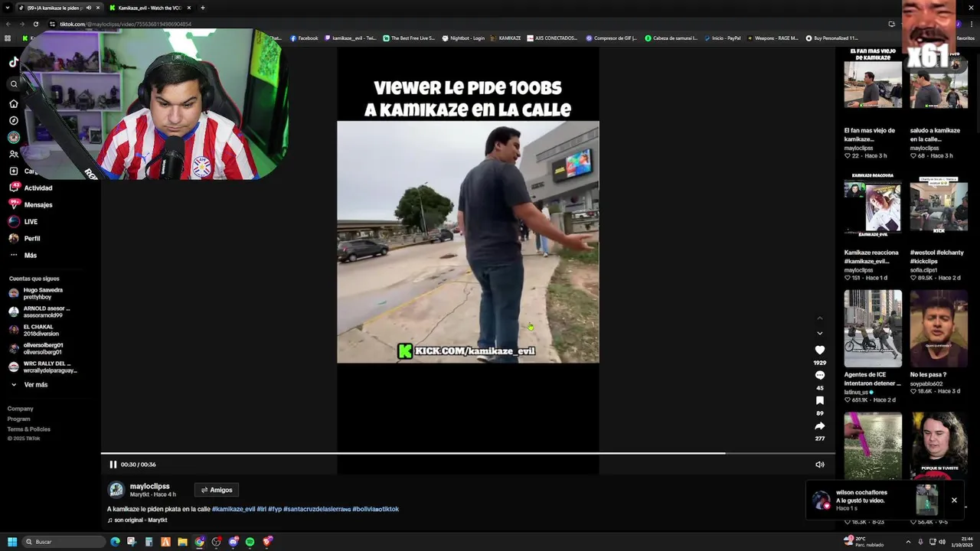Open File Explorer from taskbar
This screenshot has width=980, height=551.
[x=182, y=542]
